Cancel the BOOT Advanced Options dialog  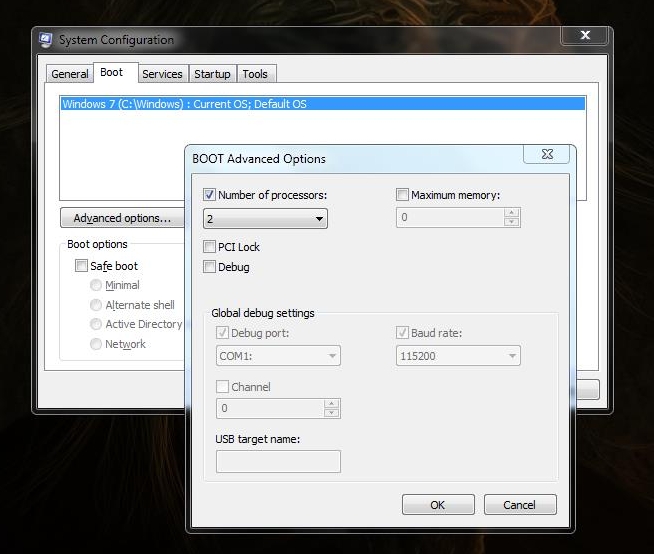tap(520, 505)
